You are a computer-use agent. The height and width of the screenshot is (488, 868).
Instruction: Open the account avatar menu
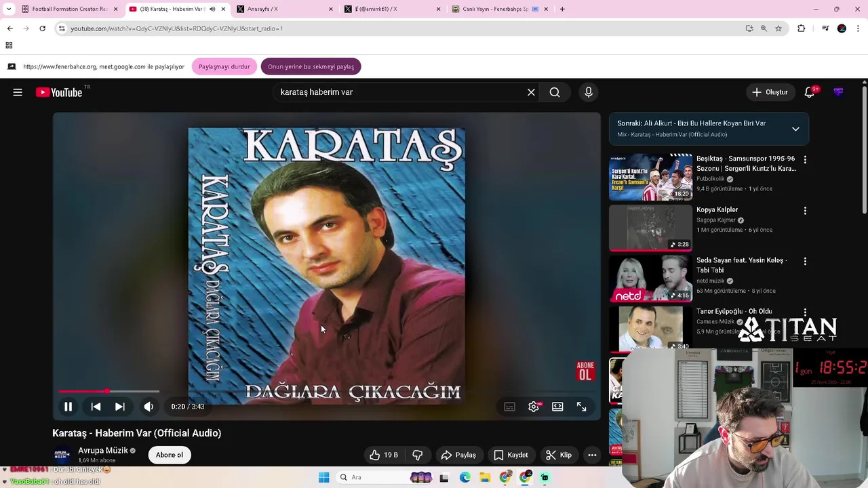839,92
